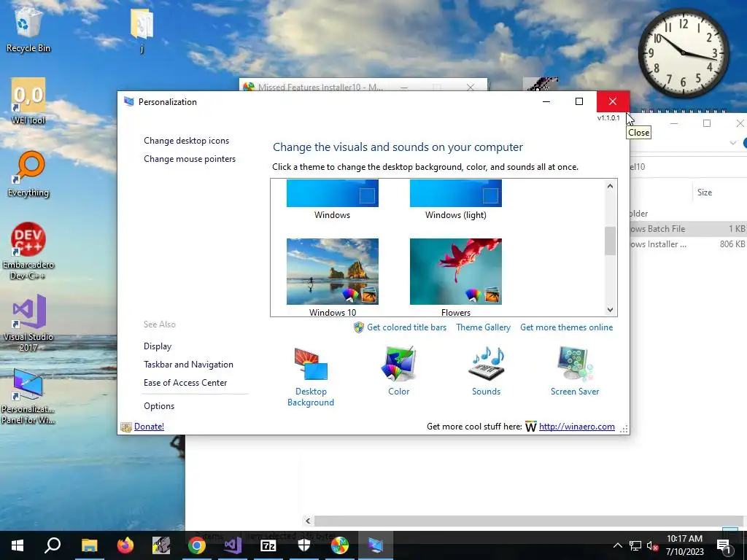Select the folder named j on desktop

[x=142, y=29]
